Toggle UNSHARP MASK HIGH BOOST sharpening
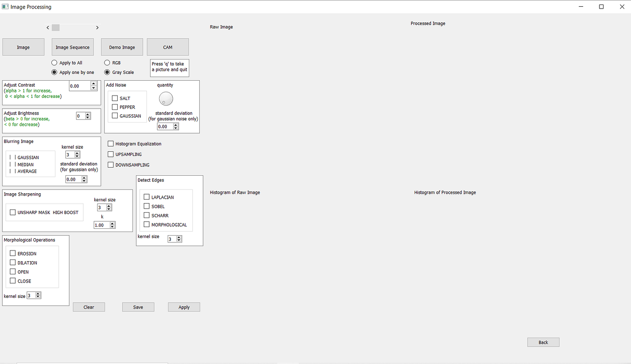631x364 pixels. click(x=12, y=212)
